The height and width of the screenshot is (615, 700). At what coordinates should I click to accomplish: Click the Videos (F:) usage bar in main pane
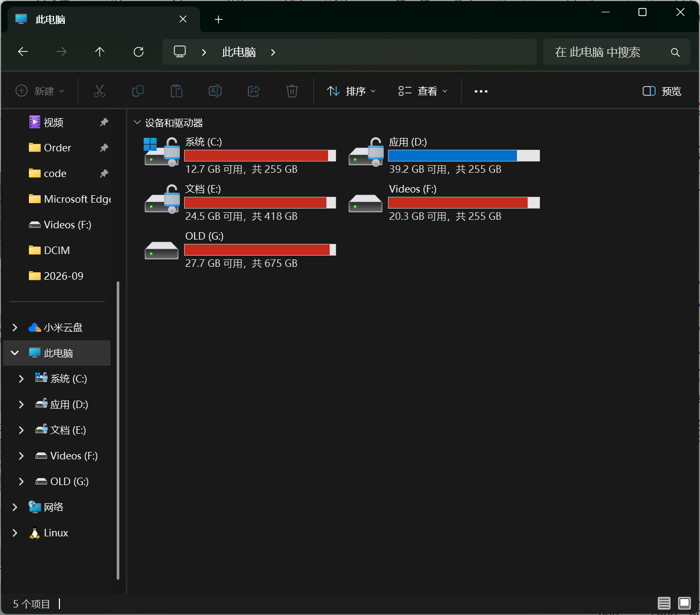coord(464,203)
